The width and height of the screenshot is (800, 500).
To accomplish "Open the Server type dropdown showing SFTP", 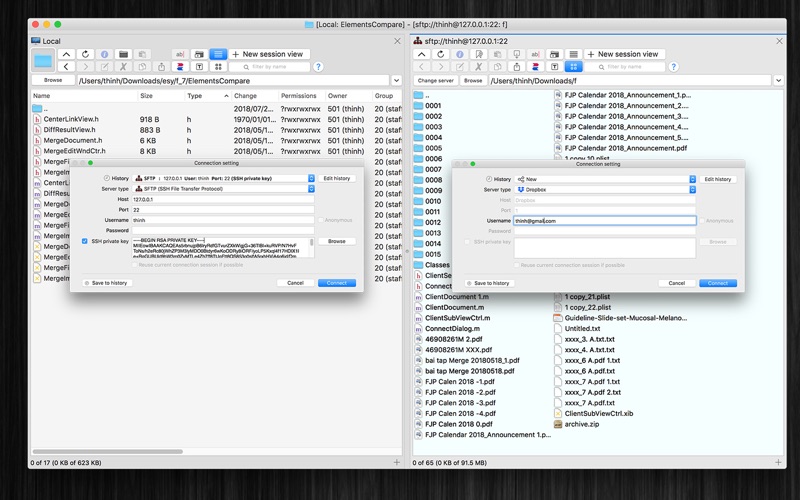I will [223, 188].
